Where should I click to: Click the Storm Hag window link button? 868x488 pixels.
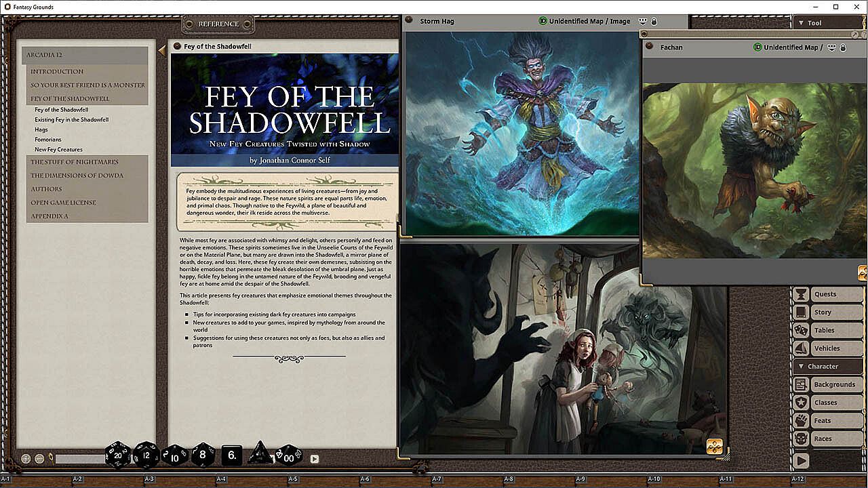point(409,20)
